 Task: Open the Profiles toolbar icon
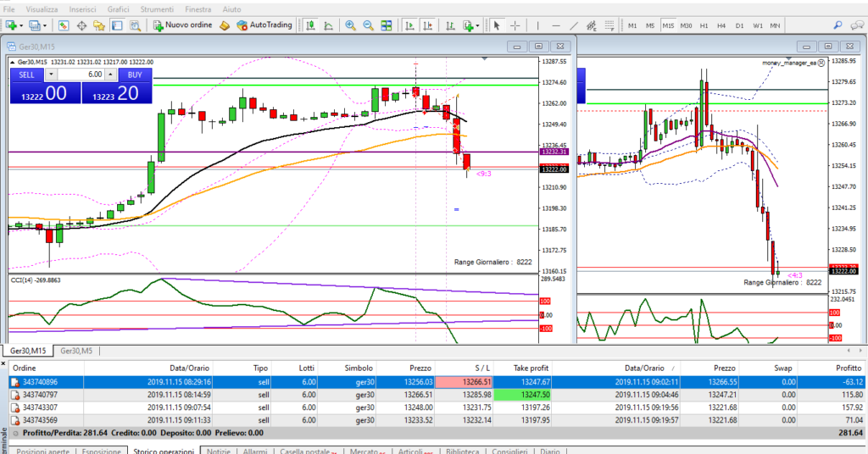click(34, 25)
